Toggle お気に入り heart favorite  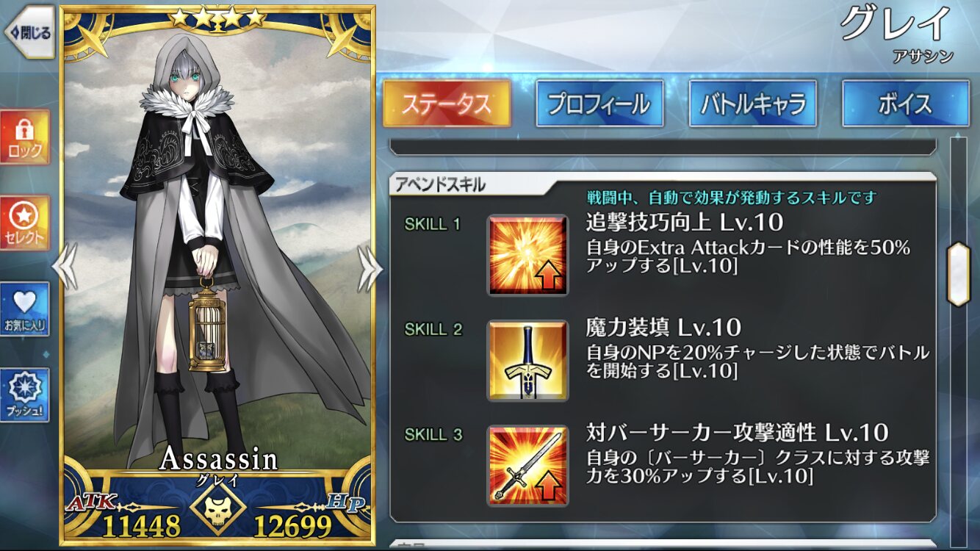(25, 309)
